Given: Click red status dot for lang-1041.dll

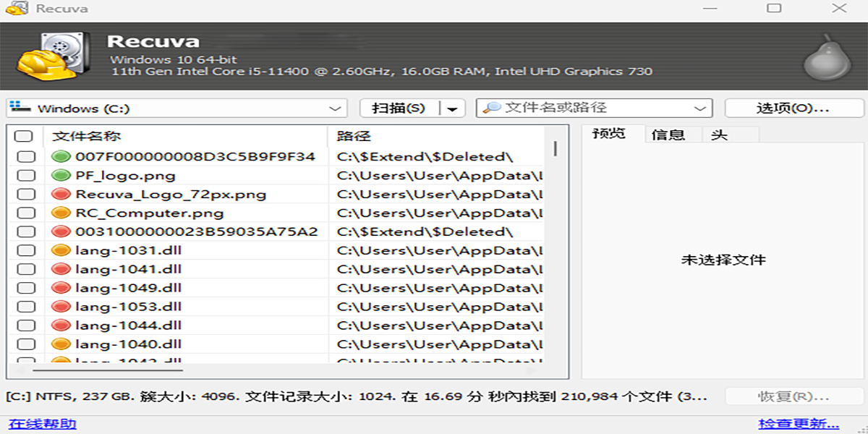Looking at the screenshot, I should [x=61, y=269].
